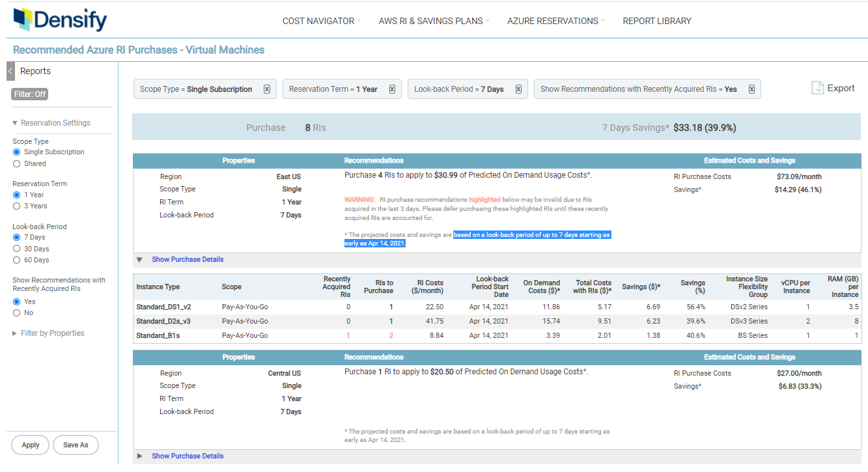Remove the Look-back Period filter chip
The height and width of the screenshot is (472, 868).
[518, 89]
